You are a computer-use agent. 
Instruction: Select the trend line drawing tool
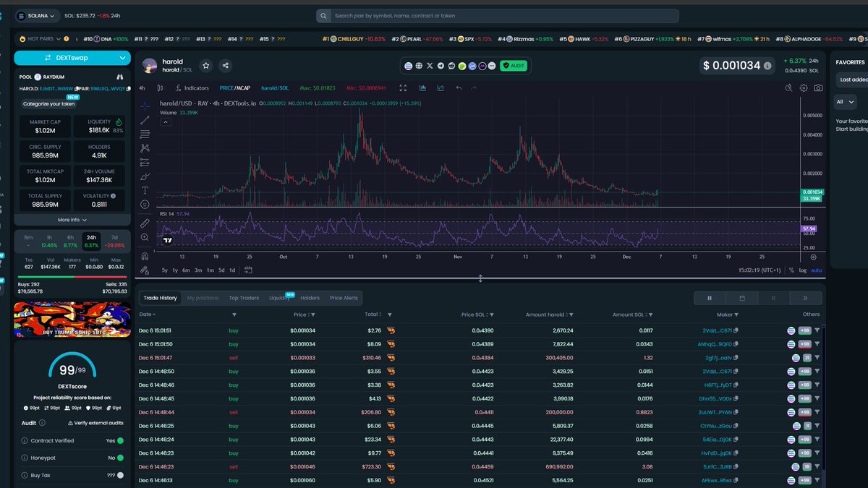[145, 120]
